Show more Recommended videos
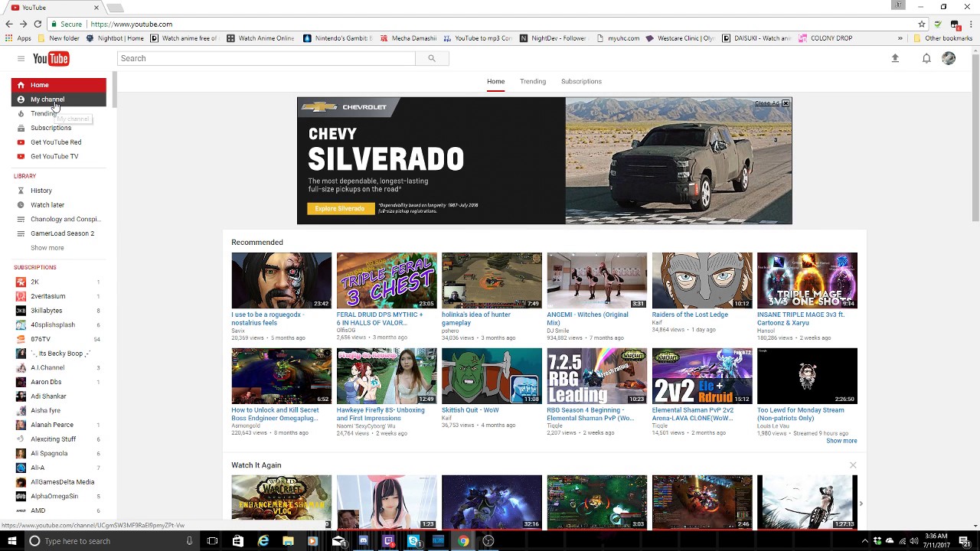Viewport: 980px width, 551px height. tap(841, 441)
